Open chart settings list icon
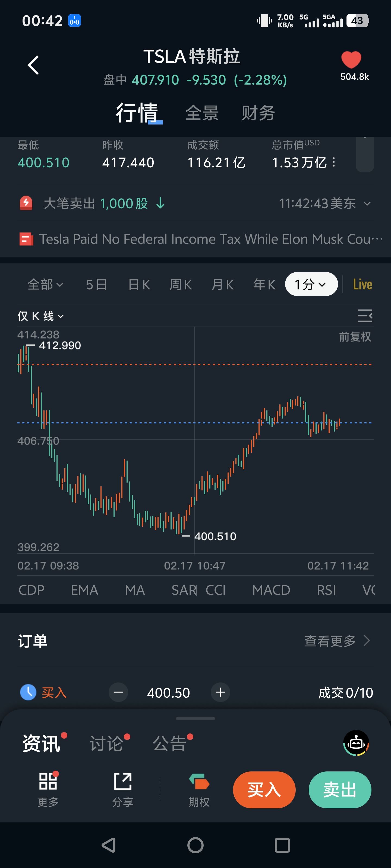The width and height of the screenshot is (391, 868). coord(365,316)
